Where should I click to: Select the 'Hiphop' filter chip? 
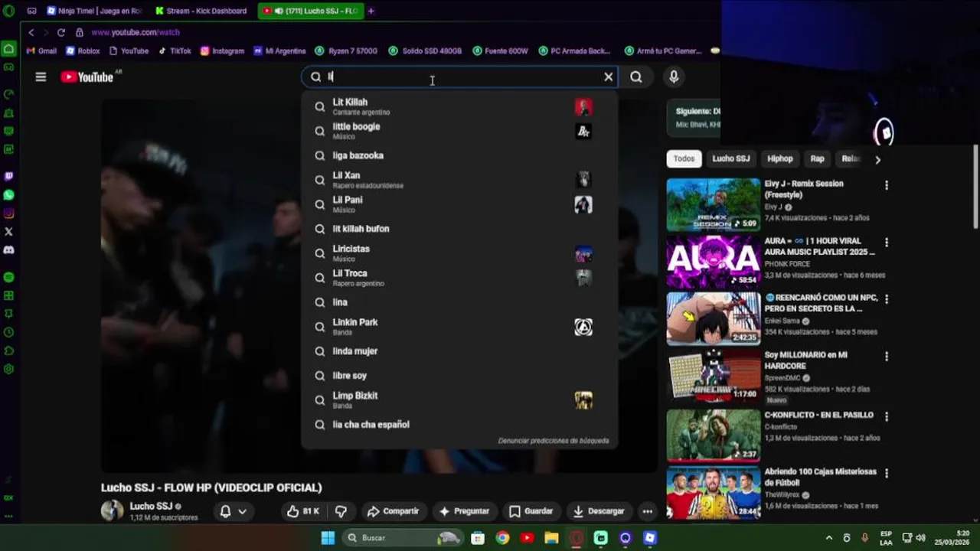780,158
